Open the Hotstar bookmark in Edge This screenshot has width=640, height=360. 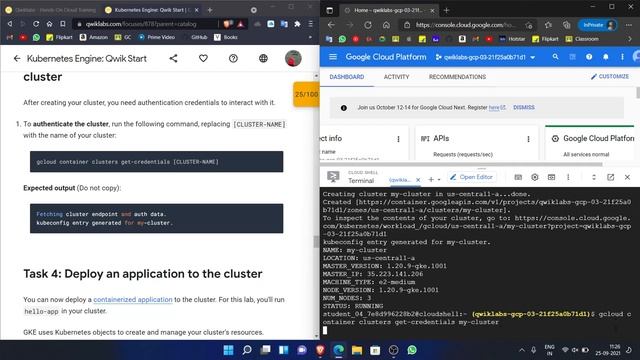[512, 39]
